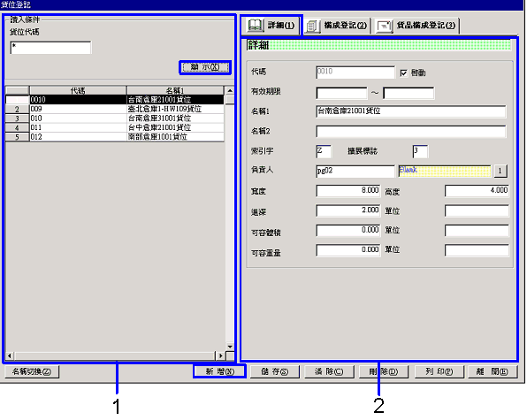Screen dimensions: 527x420
Task: Click the list scroll-down arrow
Action: point(230,347)
